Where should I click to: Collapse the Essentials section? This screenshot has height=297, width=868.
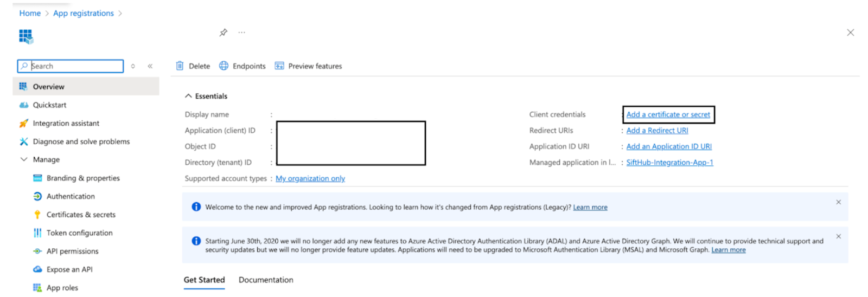tap(188, 96)
